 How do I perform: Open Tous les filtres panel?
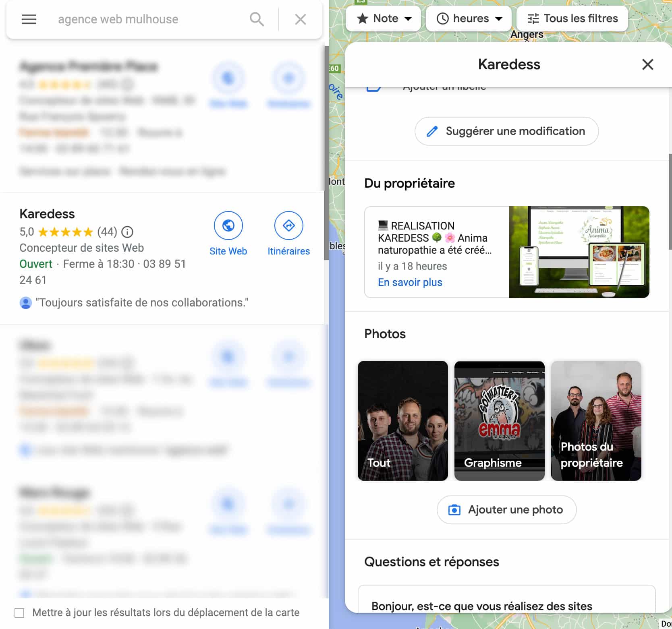572,19
